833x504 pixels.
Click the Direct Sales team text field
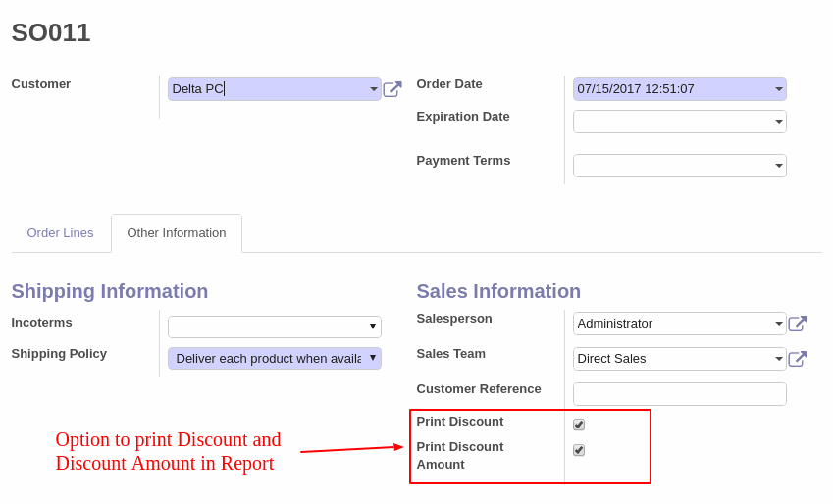(x=673, y=359)
